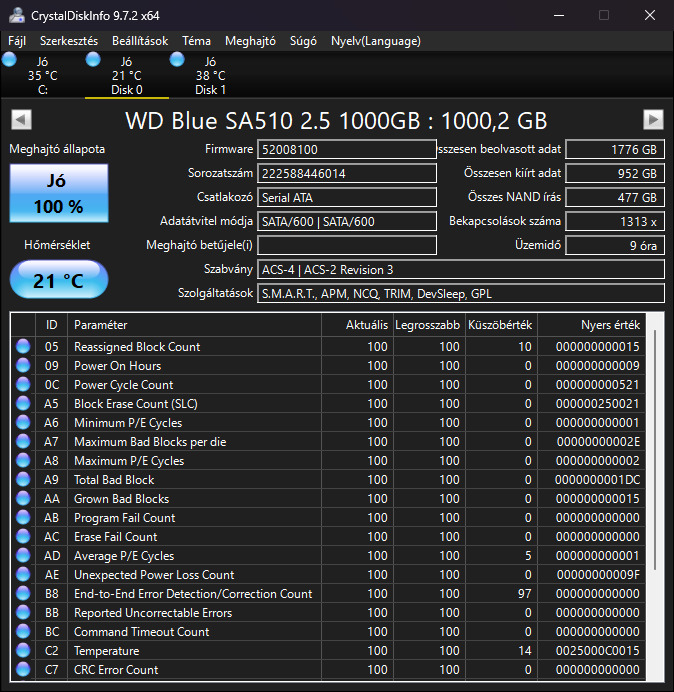Open the Szerkesztés menu
Screen dimensions: 674x692
coord(69,41)
